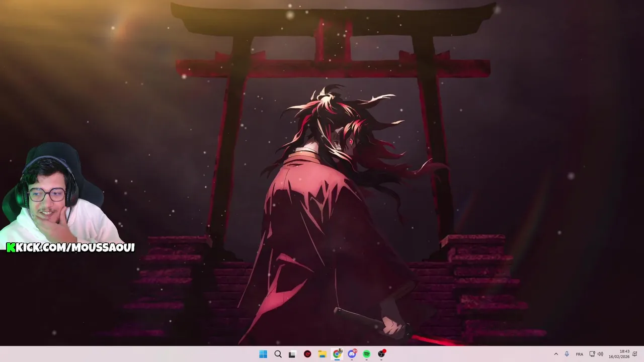
Task: Open the red gear app in taskbar
Action: tap(307, 354)
